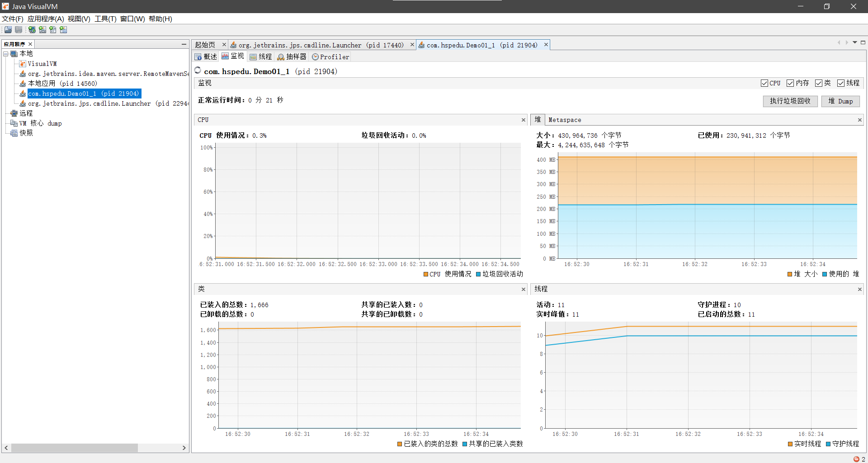Uncheck the 内存 checkbox
868x463 pixels.
pos(790,83)
